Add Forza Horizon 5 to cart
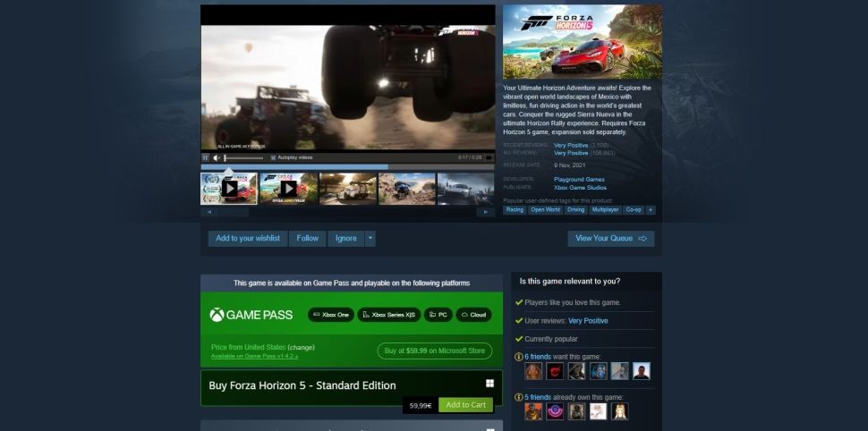Image resolution: width=868 pixels, height=431 pixels. (x=465, y=405)
